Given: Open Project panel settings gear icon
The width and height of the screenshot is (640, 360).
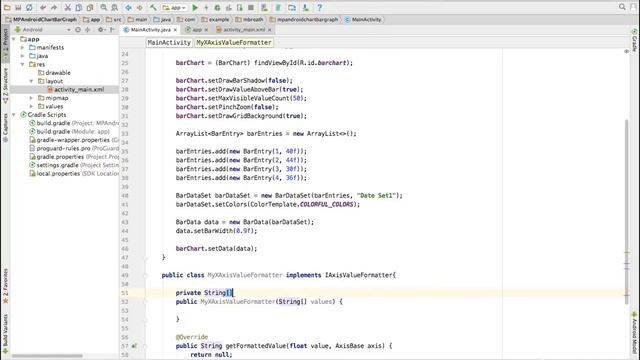Looking at the screenshot, I should pos(101,30).
